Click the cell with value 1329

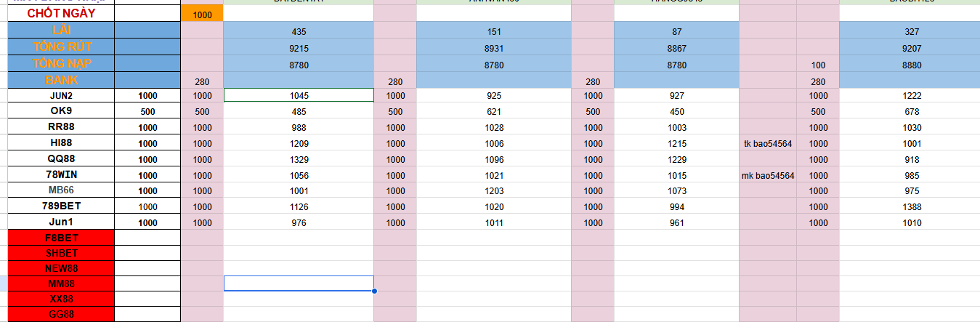tap(299, 160)
